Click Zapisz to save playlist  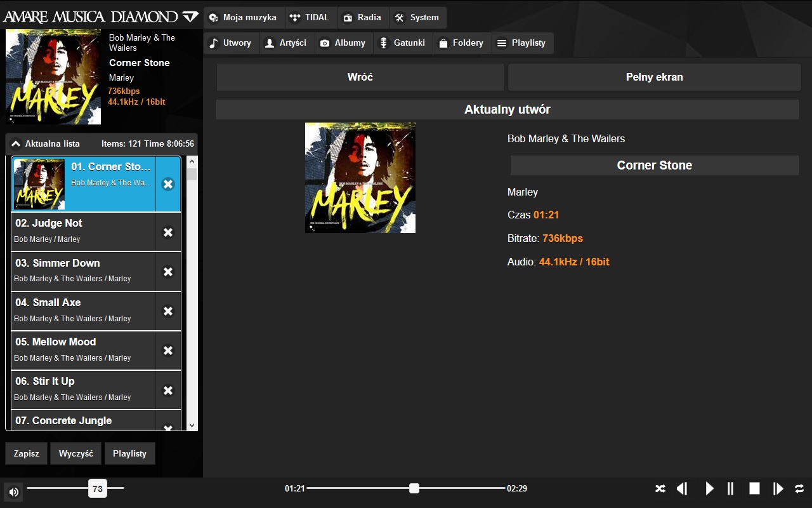[x=27, y=453]
